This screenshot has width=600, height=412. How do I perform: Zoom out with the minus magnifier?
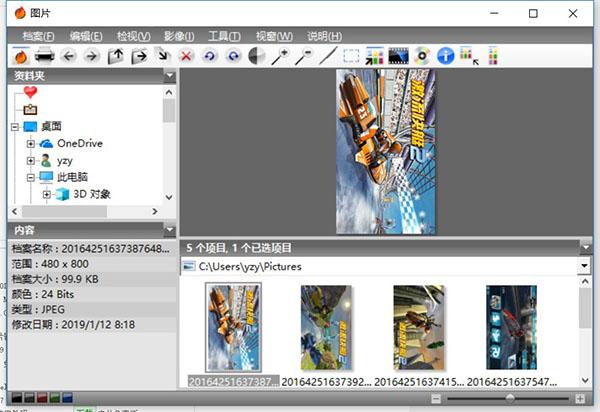[x=304, y=56]
